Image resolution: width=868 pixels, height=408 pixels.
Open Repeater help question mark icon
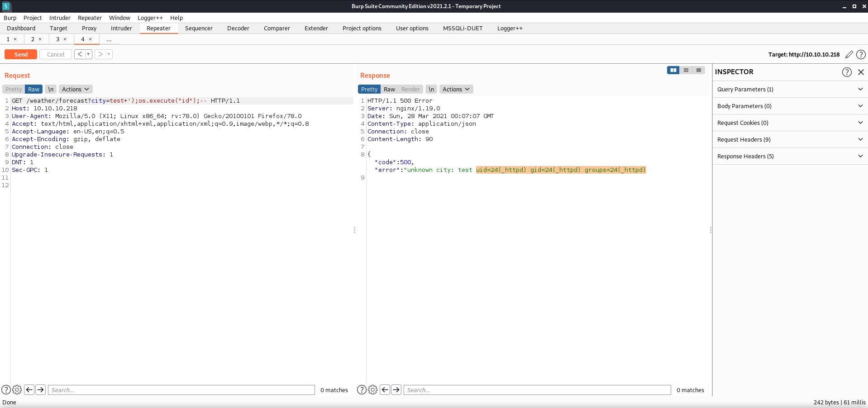pyautogui.click(x=861, y=54)
